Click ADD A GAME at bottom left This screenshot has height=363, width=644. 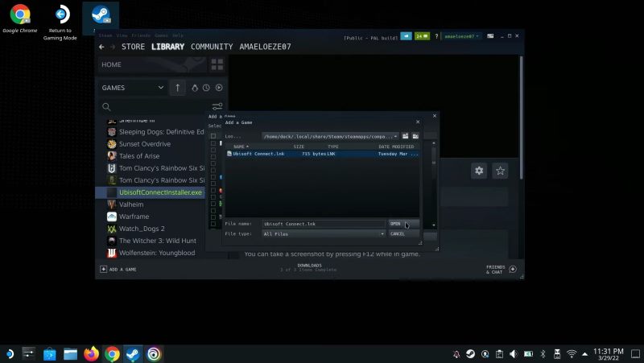118,270
